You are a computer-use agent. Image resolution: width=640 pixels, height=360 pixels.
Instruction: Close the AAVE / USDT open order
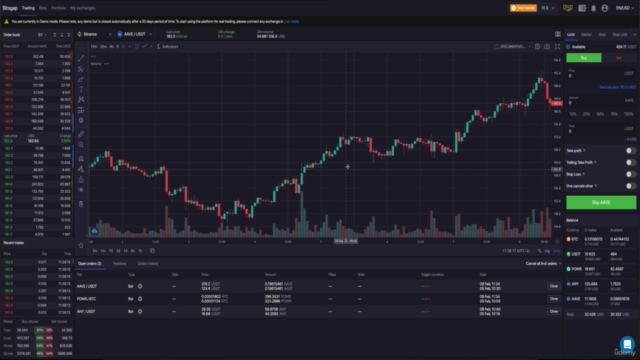tap(553, 286)
